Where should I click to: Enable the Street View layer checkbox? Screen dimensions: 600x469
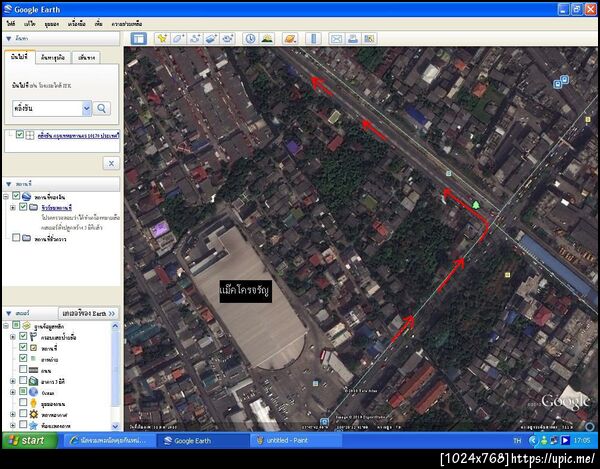click(x=23, y=403)
